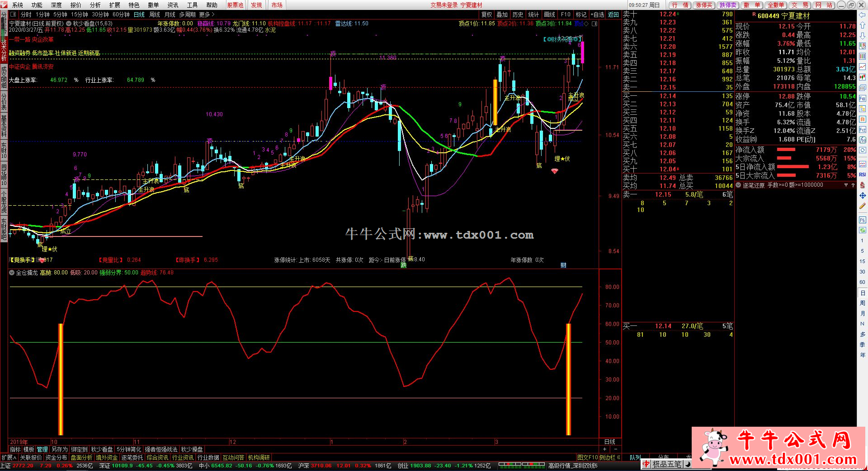868x471 pixels.
Task: Click the 网站 button
Action: pos(824,5)
